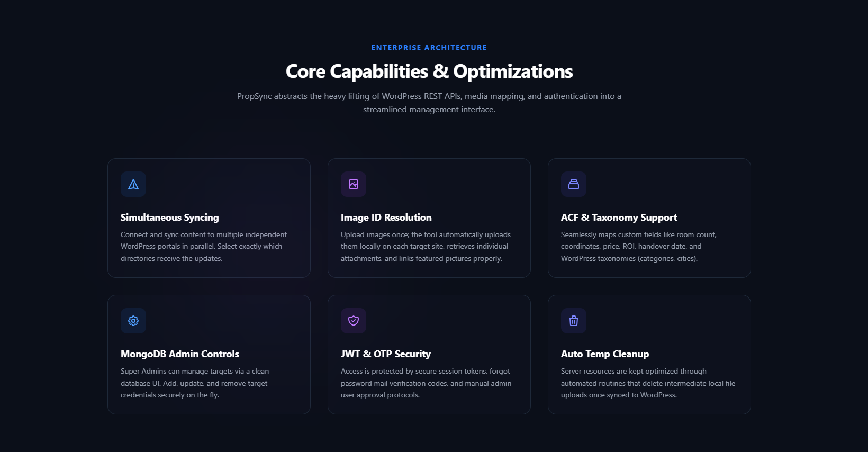Click the 'Seamlessly maps custom fields' description
This screenshot has height=452, width=868.
(x=639, y=247)
